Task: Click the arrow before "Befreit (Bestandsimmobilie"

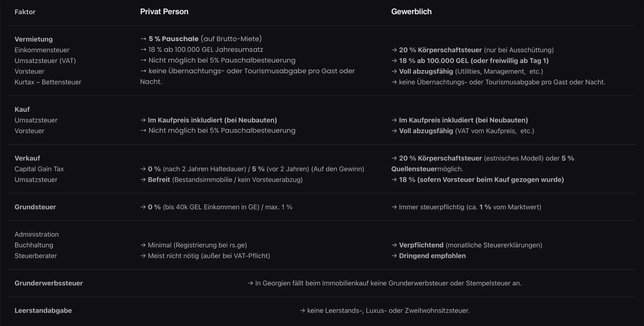Action: [x=143, y=180]
